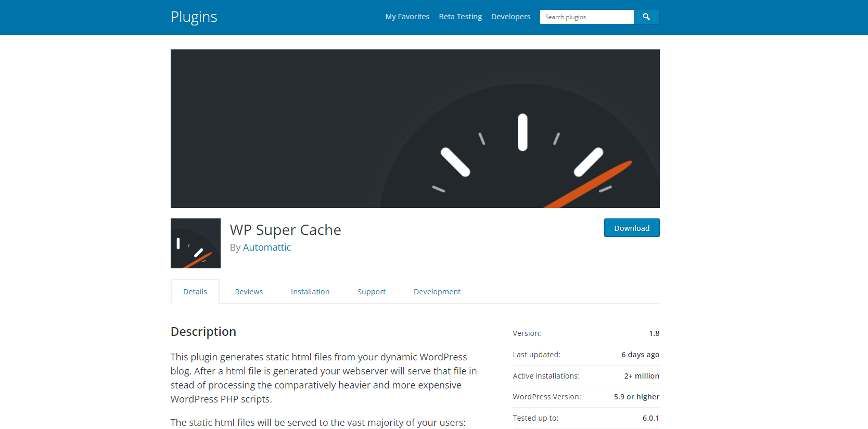
Task: Click the tested up to 6.0.1 value
Action: (x=651, y=418)
